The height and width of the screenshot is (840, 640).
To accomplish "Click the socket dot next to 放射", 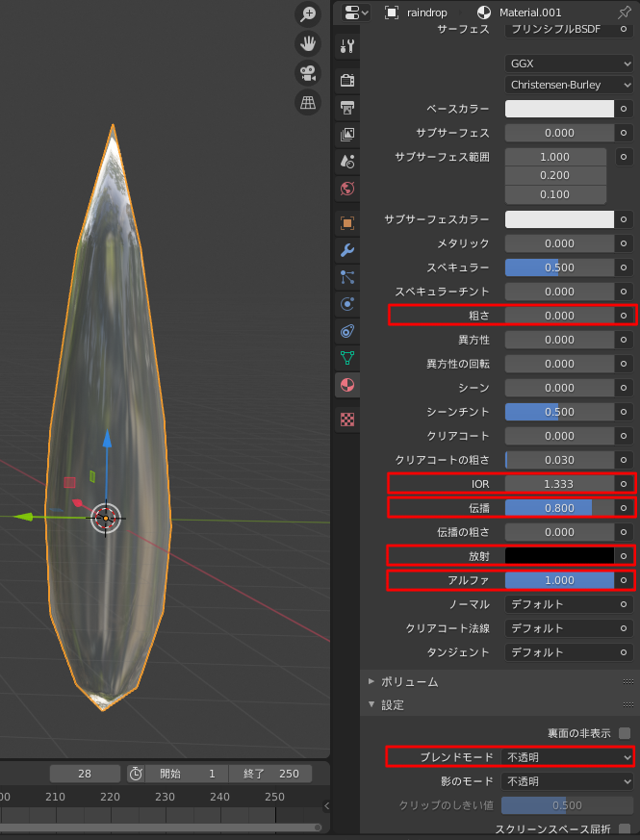I will (x=624, y=556).
